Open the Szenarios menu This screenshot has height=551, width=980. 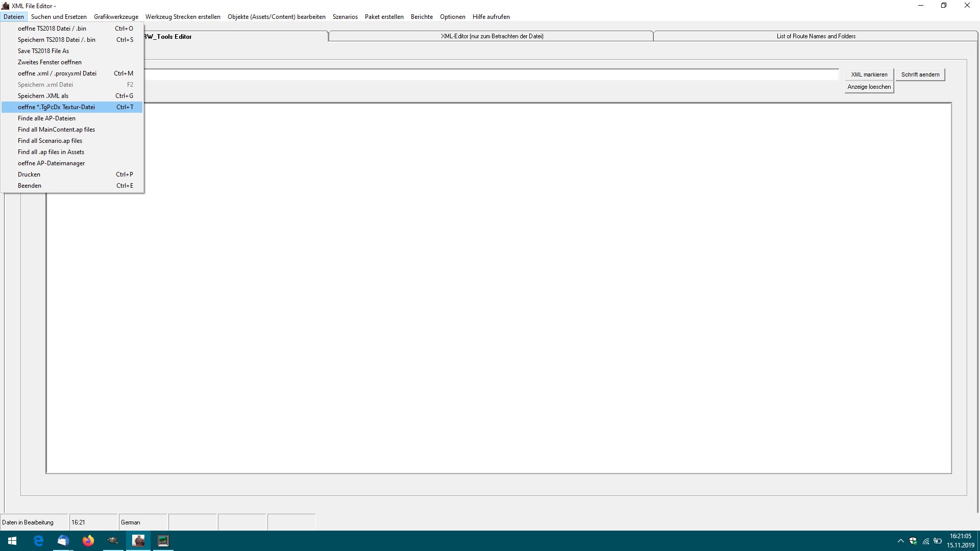[345, 17]
